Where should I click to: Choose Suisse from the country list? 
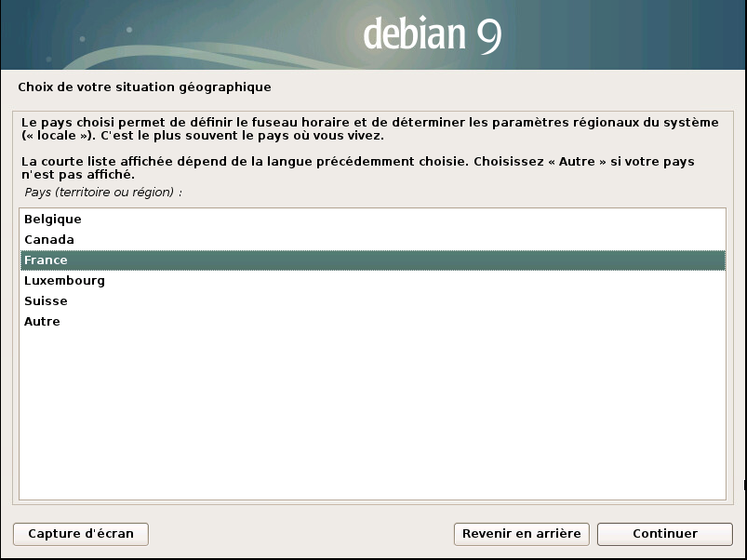pos(372,301)
